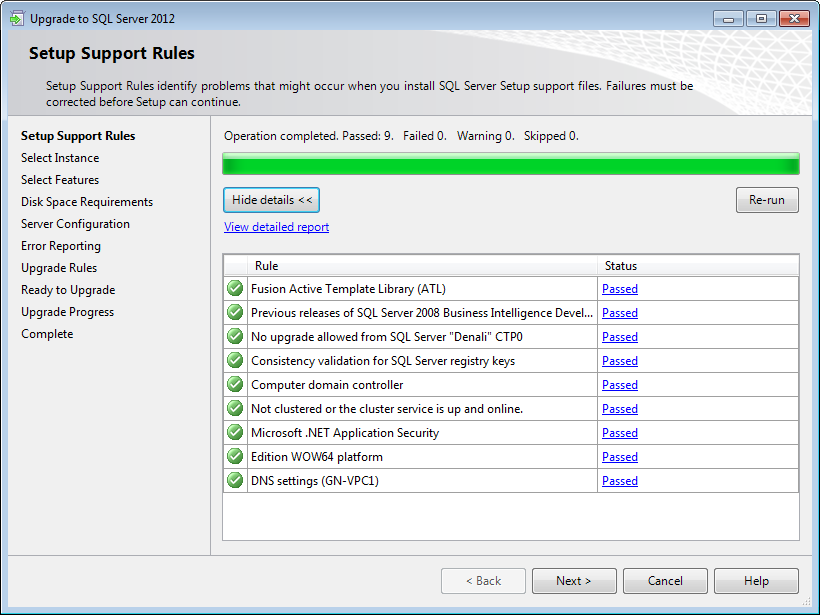
Task: Open Passed status for .NET Application Security
Action: [620, 433]
